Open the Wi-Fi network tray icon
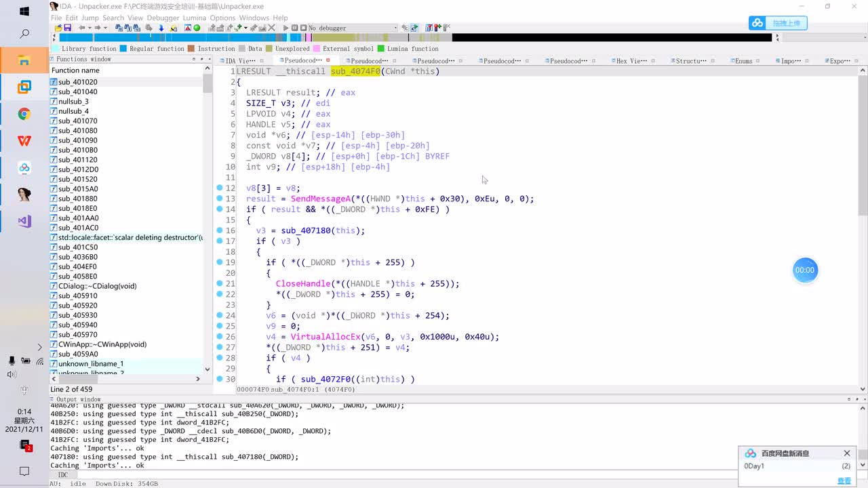 click(x=39, y=361)
